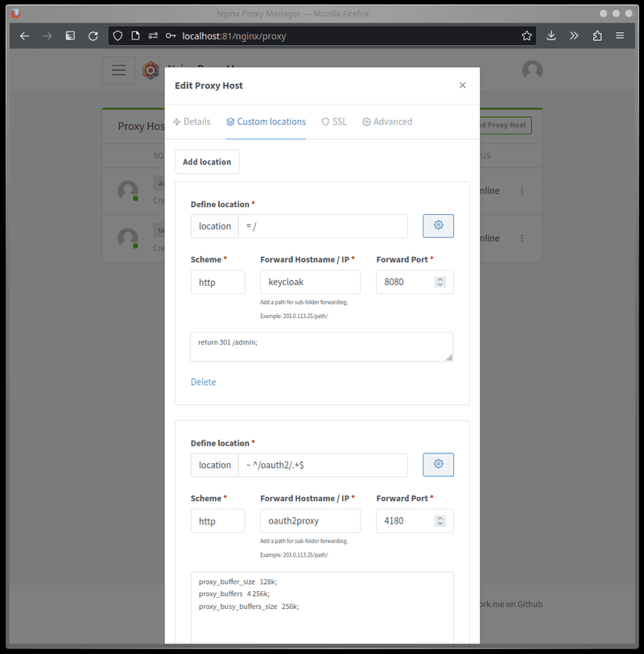Adjust Forward Port 4180 stepper

coord(440,520)
